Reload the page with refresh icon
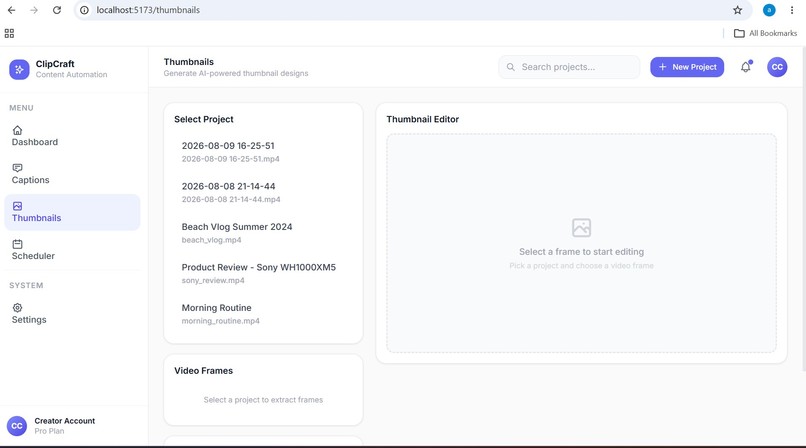This screenshot has width=806, height=448. point(57,10)
